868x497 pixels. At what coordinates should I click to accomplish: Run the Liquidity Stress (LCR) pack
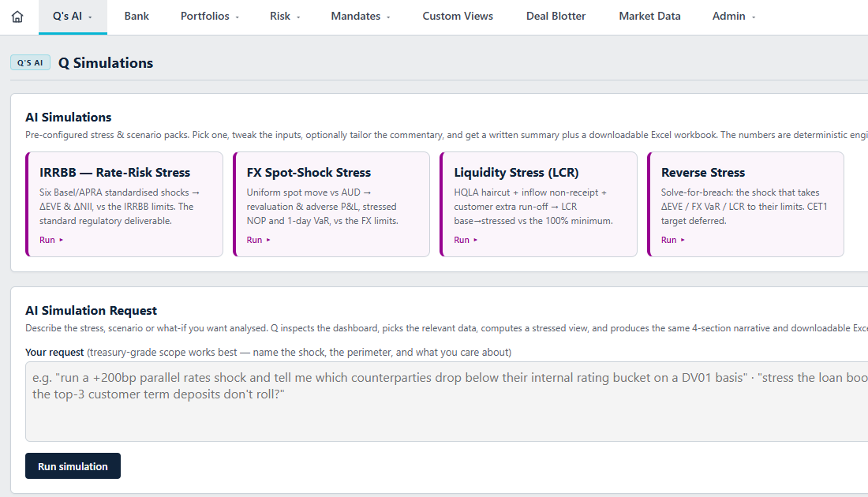pos(466,240)
